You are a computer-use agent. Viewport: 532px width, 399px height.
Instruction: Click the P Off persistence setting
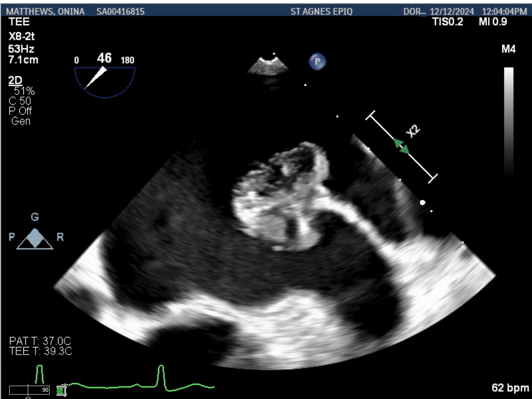coord(20,111)
